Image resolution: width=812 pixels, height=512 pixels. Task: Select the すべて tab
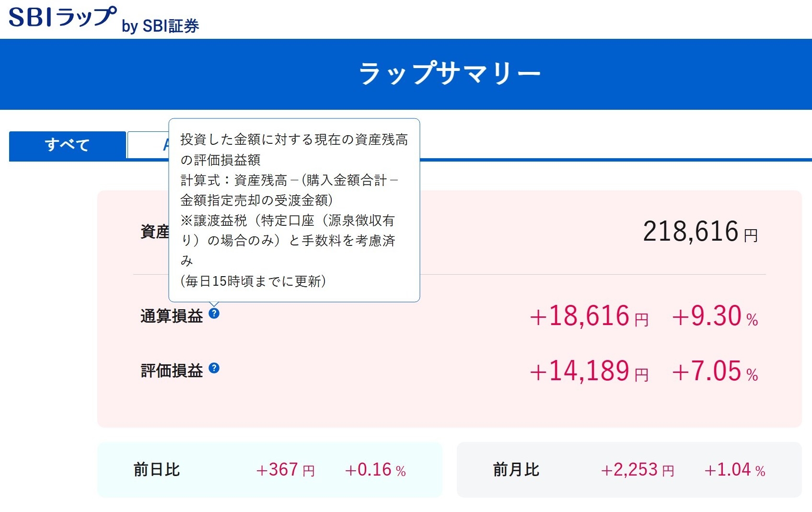pyautogui.click(x=68, y=145)
